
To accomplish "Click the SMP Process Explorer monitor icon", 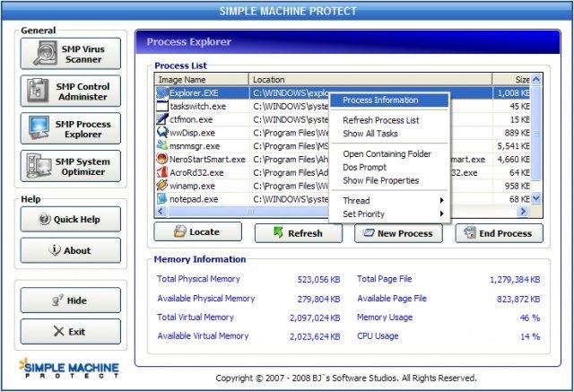I will pyautogui.click(x=39, y=127).
